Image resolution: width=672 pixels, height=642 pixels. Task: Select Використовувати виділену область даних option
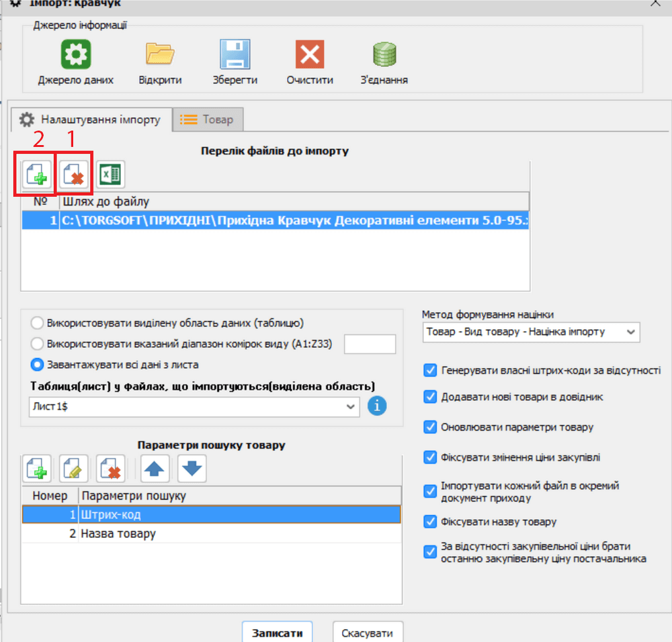pyautogui.click(x=38, y=322)
